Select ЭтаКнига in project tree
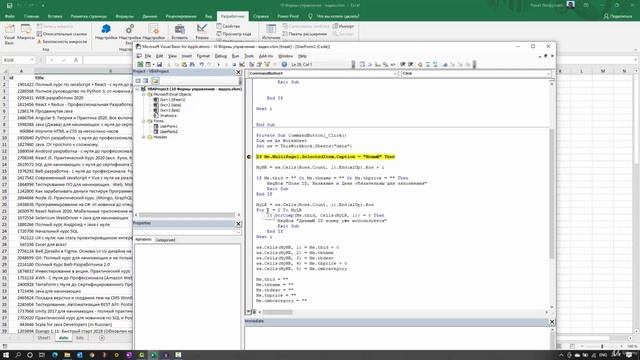640x360 pixels. pyautogui.click(x=168, y=116)
